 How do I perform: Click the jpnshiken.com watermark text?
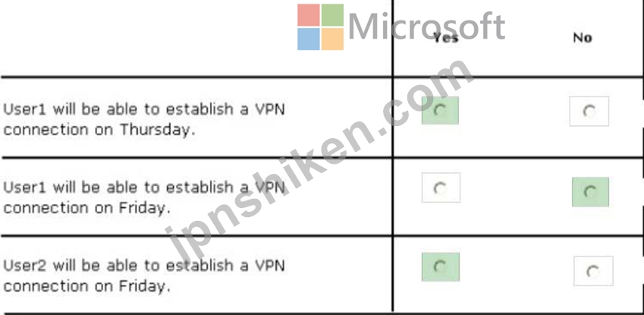pos(319,160)
